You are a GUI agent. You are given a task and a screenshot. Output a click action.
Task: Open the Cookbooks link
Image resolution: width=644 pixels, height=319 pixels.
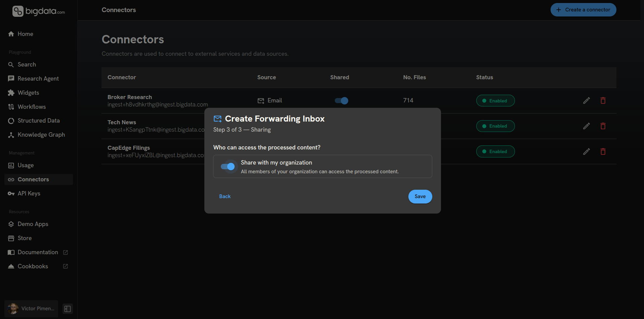point(39,266)
